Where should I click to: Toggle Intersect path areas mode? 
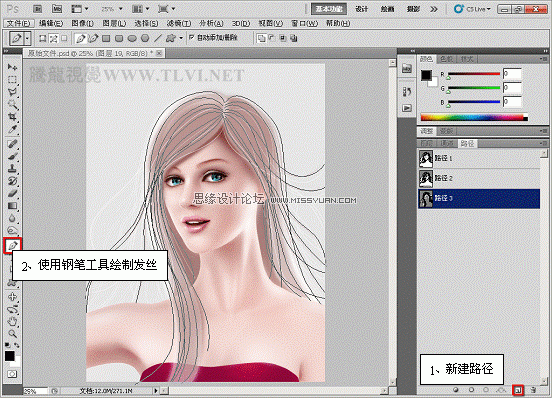click(283, 38)
